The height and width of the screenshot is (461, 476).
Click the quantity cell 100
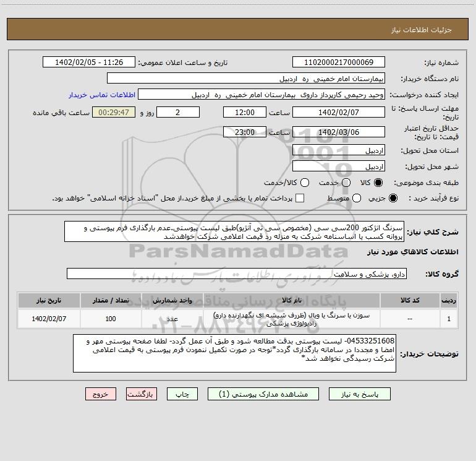[x=111, y=319]
